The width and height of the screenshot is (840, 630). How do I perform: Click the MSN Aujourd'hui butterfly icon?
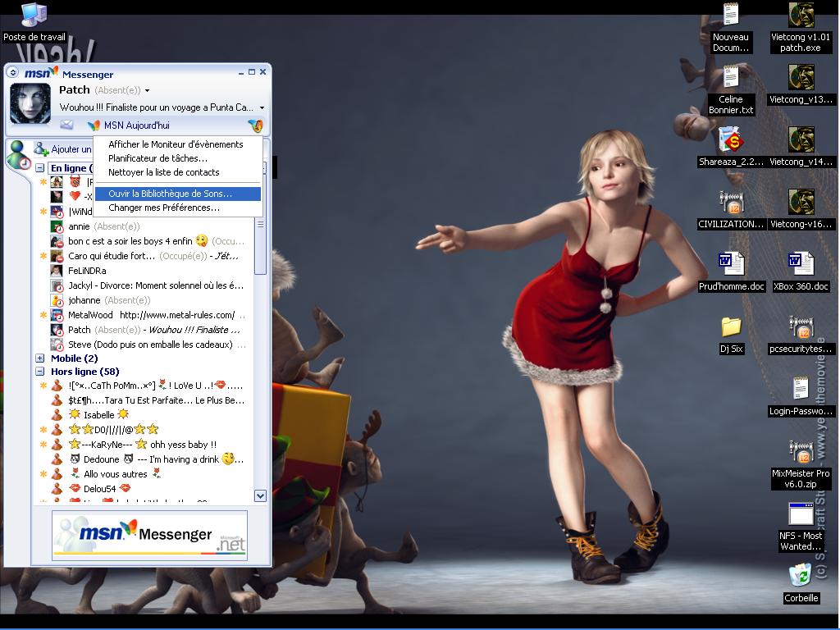click(94, 126)
